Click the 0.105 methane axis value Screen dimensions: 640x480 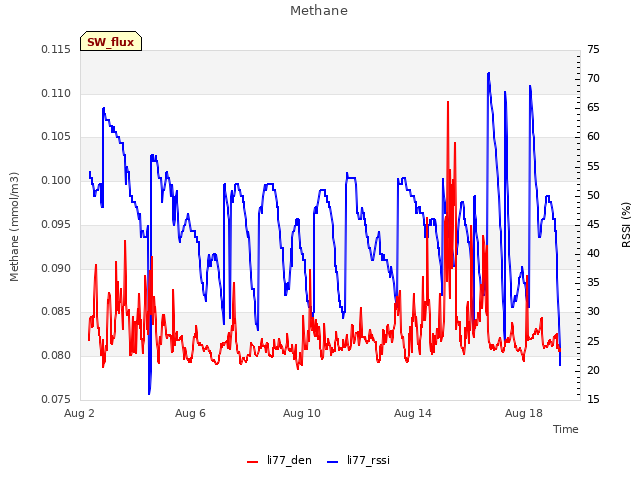[x=56, y=136]
